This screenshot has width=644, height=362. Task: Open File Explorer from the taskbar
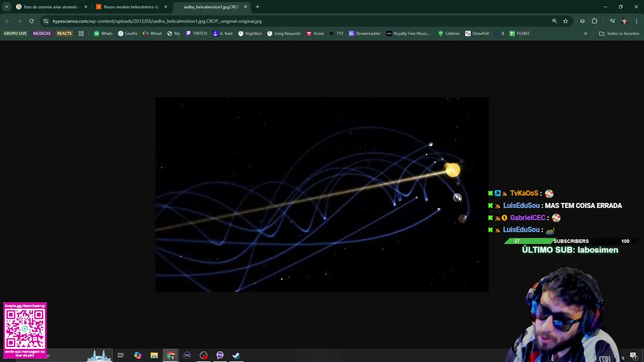click(154, 355)
